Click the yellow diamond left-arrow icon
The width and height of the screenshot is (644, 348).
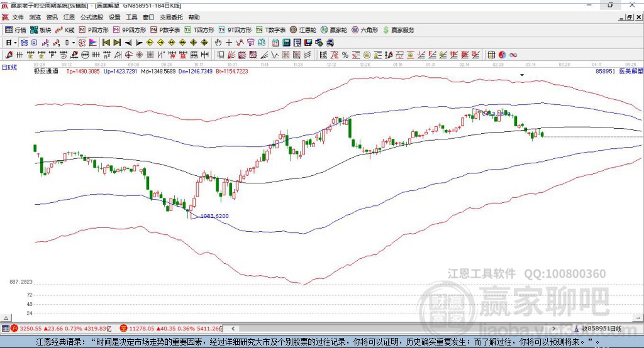point(150,43)
